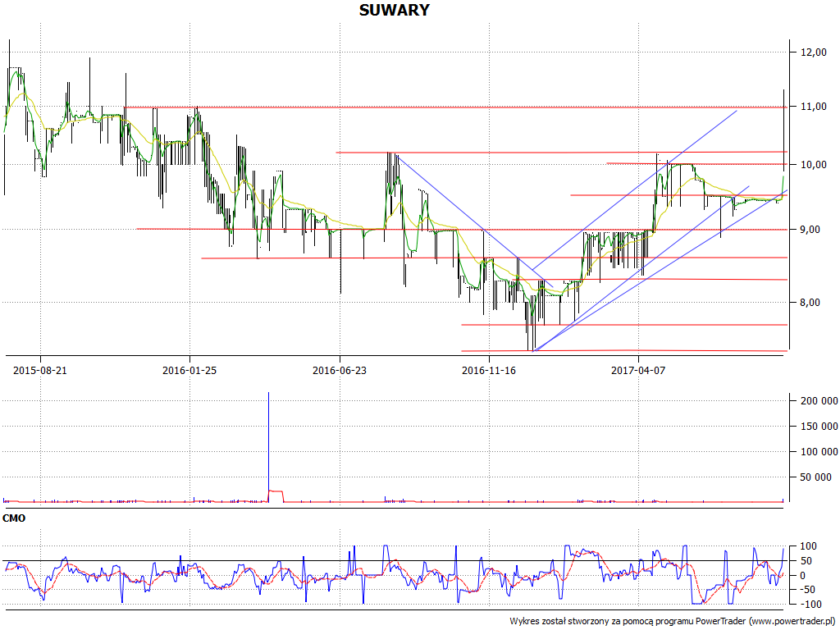Image resolution: width=840 pixels, height=630 pixels.
Task: Click the 2017-04-07 date label
Action: click(x=638, y=370)
